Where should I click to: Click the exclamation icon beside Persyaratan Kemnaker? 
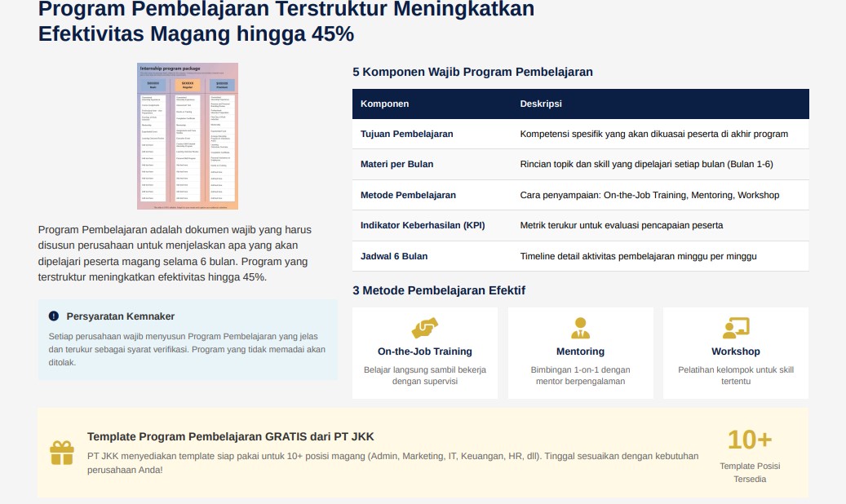[54, 316]
